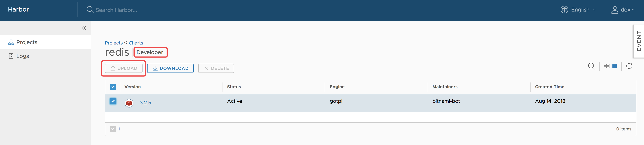
Task: Follow the Charts breadcrumb link
Action: [136, 43]
